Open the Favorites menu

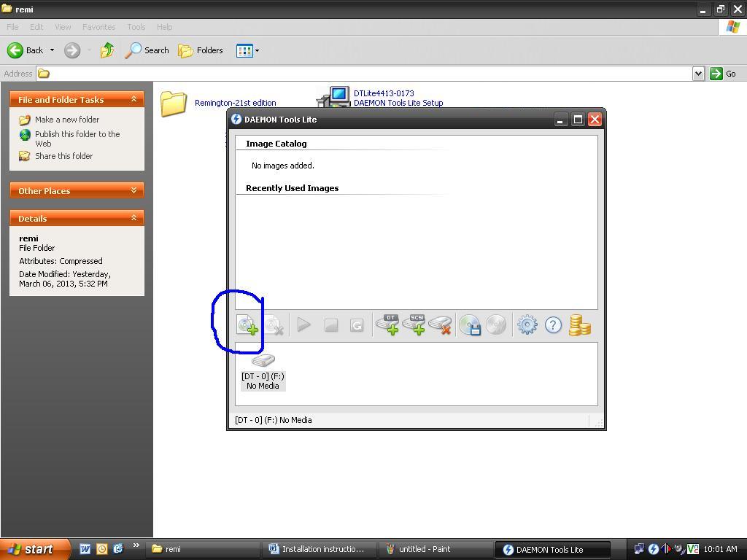pyautogui.click(x=98, y=27)
